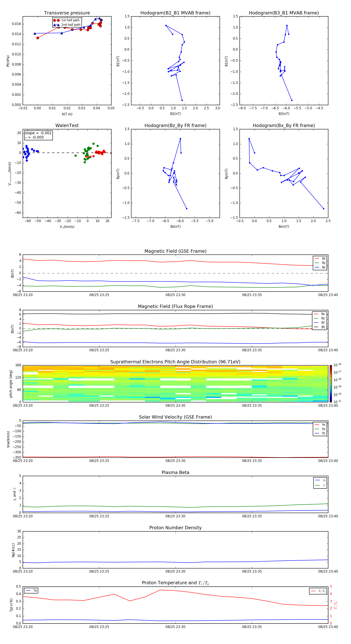The width and height of the screenshot is (351, 644).
Task: Click the 10^-26 label on the color bar
Action: click(337, 365)
